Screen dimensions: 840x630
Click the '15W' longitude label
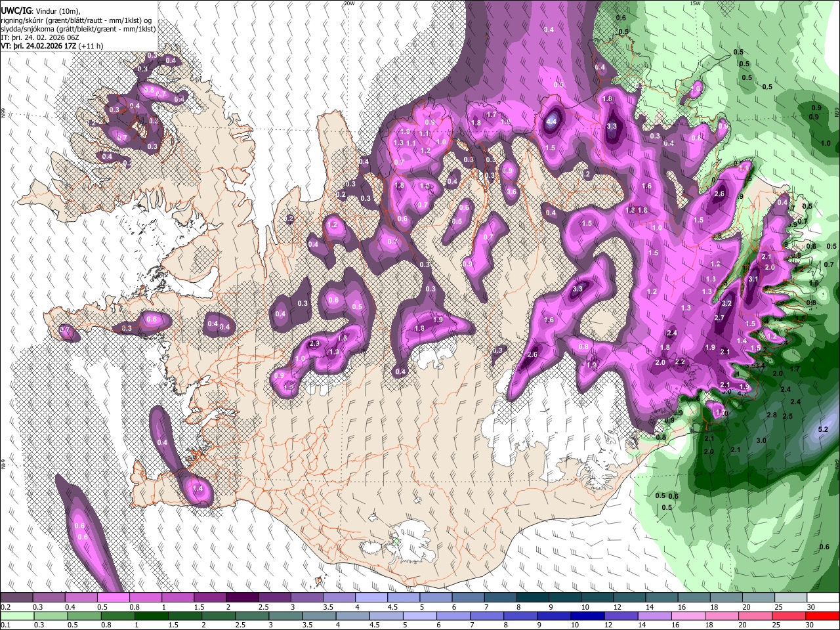click(695, 3)
